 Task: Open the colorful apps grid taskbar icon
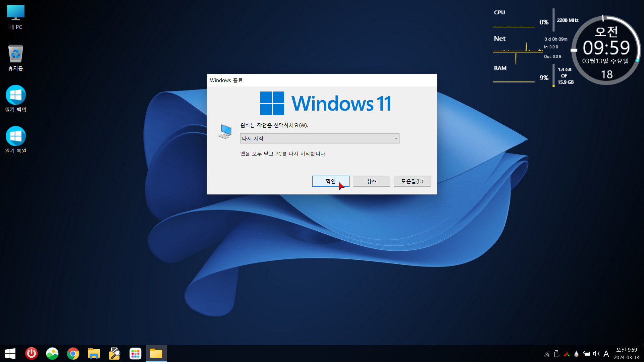click(136, 354)
